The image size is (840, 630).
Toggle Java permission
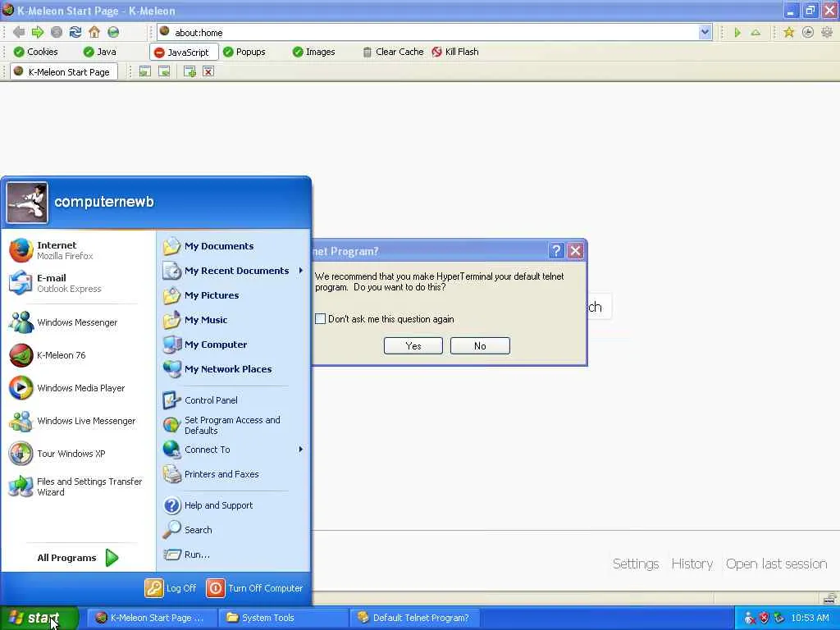coord(99,52)
